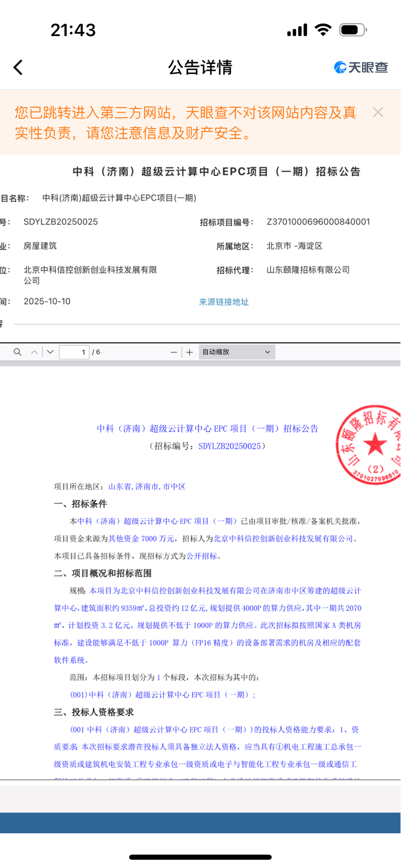This screenshot has width=401, height=868.
Task: Select the announcement heading 中科（济南）超级云计算中心EPC项目（一期）招标公告
Action: tap(216, 172)
